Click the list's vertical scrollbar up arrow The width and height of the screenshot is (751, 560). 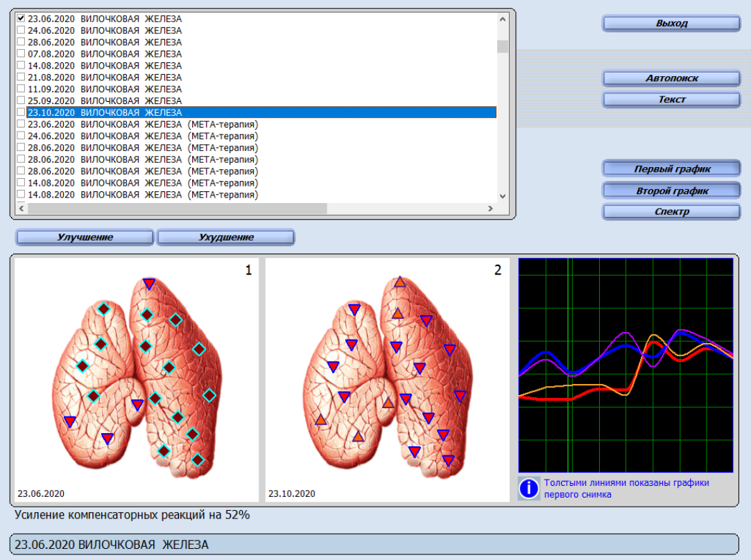(503, 19)
